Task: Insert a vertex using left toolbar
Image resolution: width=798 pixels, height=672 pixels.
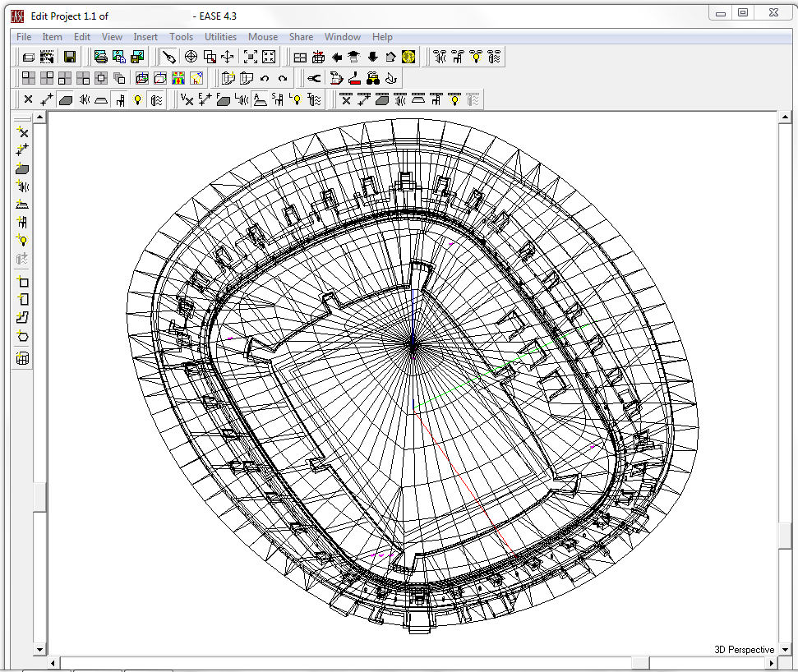Action: click(x=22, y=133)
